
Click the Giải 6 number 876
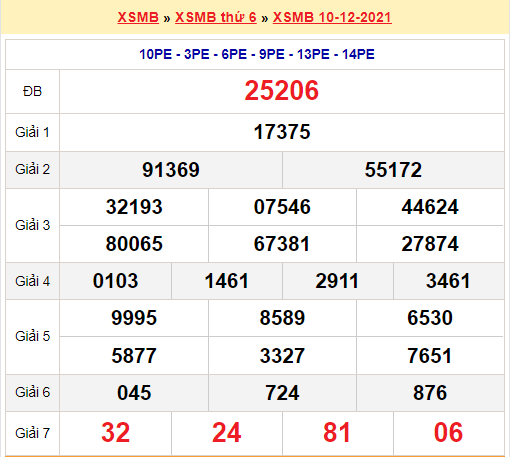pos(430,392)
